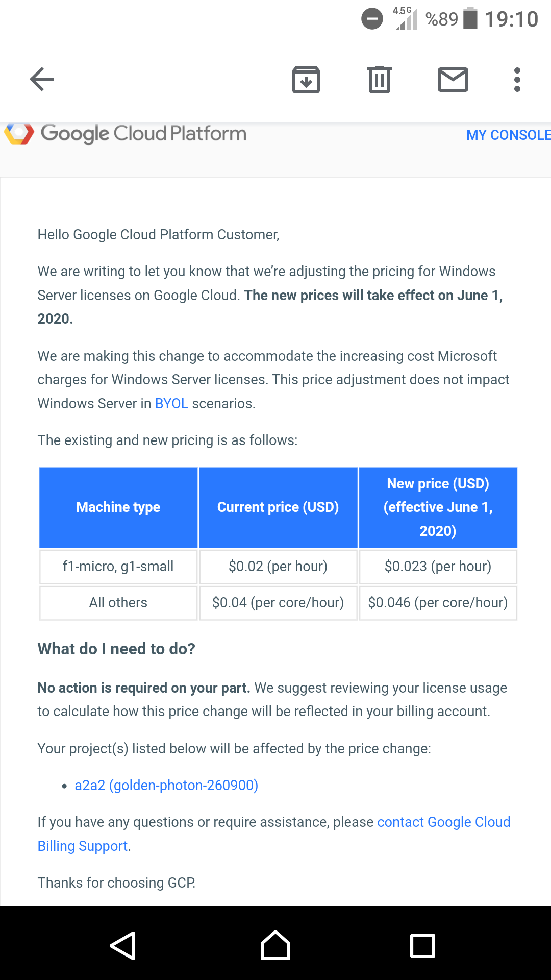Mark email as unread with envelope icon
The image size is (551, 980).
point(453,80)
